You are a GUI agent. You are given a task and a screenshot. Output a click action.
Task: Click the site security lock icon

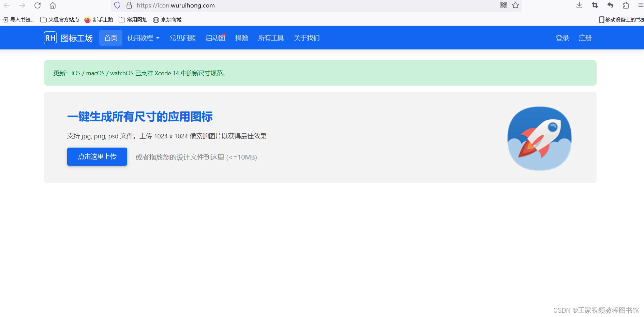[129, 5]
